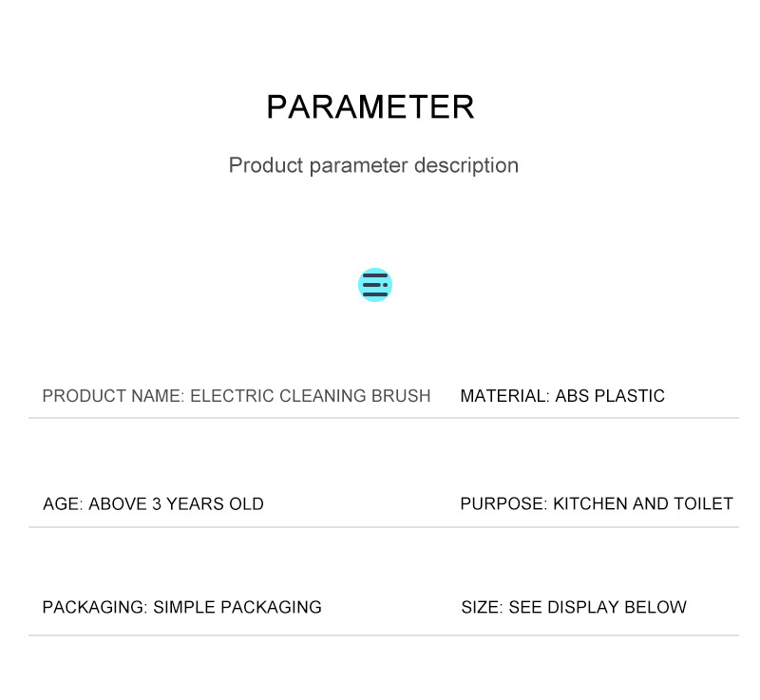
Task: Select the "SIMPLE PACKAGING" value text
Action: click(x=237, y=608)
